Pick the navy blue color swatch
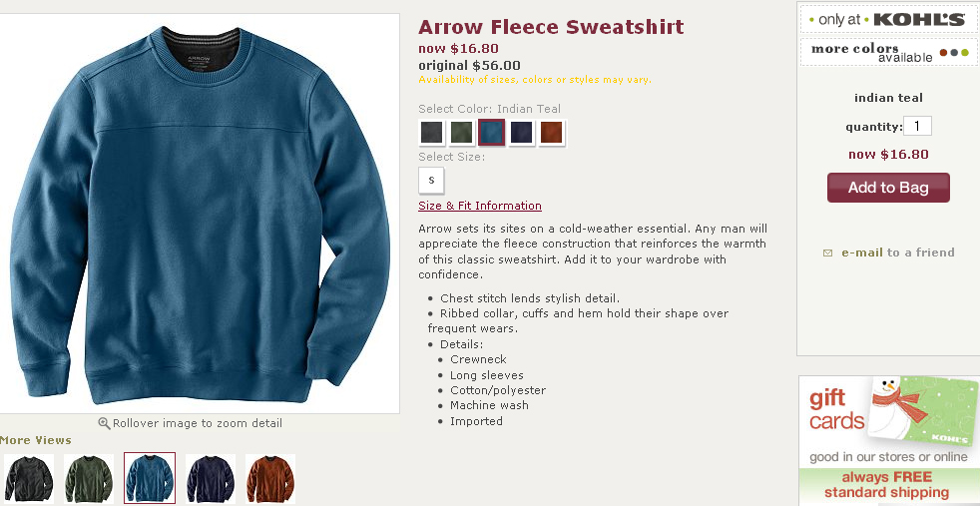The height and width of the screenshot is (506, 980). (x=521, y=133)
